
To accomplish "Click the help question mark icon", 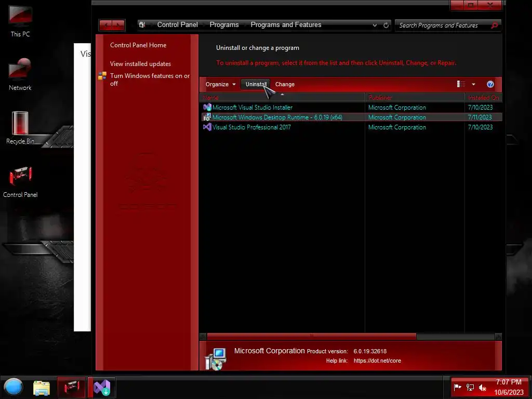I will (x=490, y=84).
